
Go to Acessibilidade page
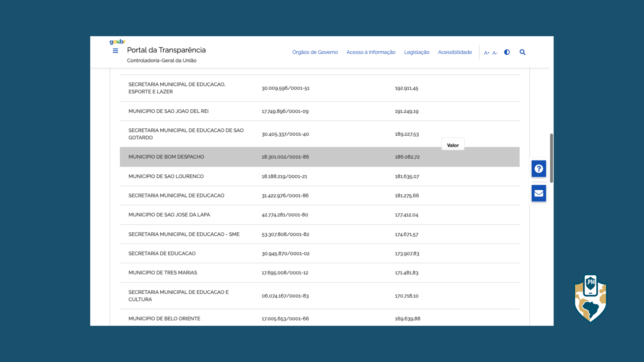[x=455, y=52]
